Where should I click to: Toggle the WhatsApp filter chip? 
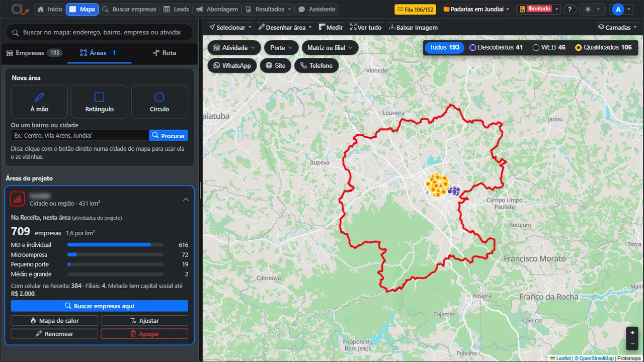[x=232, y=65]
